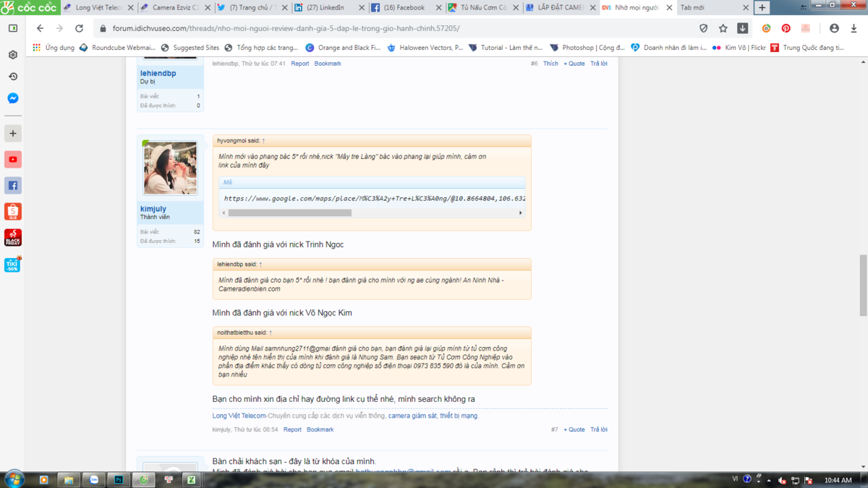Click the page vertical scrollbar thumb
This screenshot has width=868, height=488.
pyautogui.click(x=863, y=286)
